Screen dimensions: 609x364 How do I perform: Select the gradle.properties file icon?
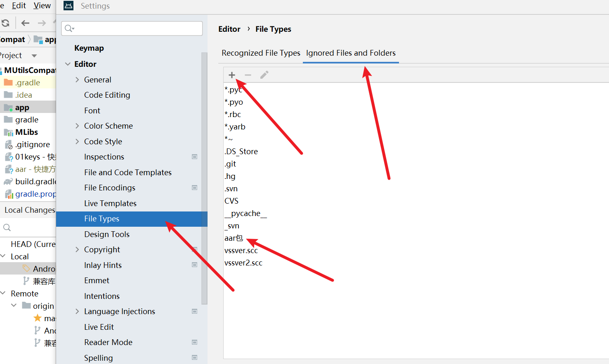[9, 194]
